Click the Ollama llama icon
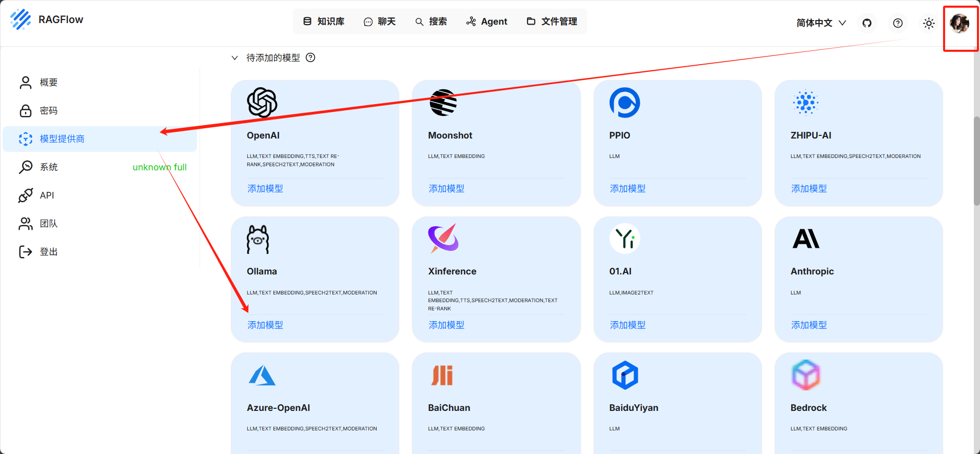The width and height of the screenshot is (980, 454). tap(258, 239)
